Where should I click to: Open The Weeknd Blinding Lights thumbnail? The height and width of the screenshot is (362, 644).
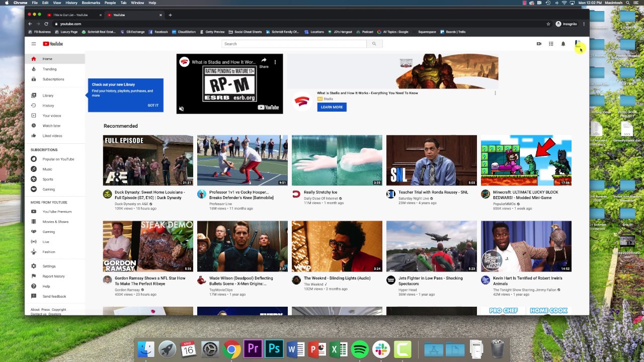(x=337, y=246)
